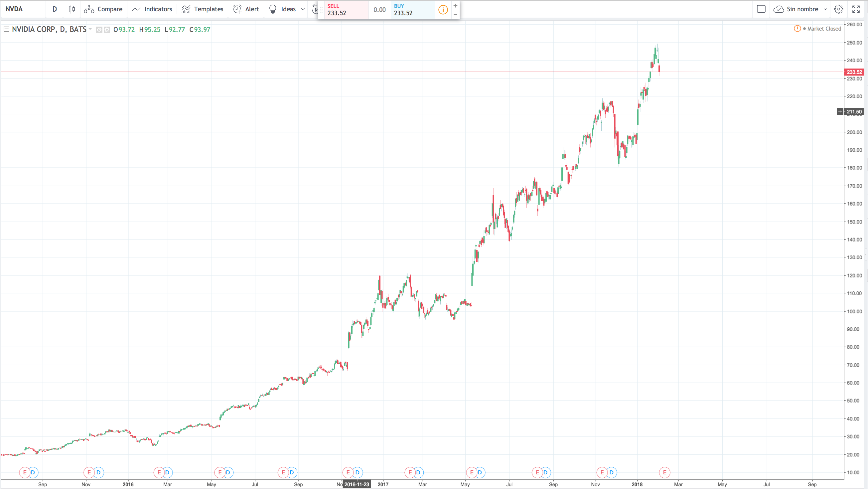The width and height of the screenshot is (868, 489).
Task: Click the dividend D marker after May 2016
Action: tap(228, 472)
